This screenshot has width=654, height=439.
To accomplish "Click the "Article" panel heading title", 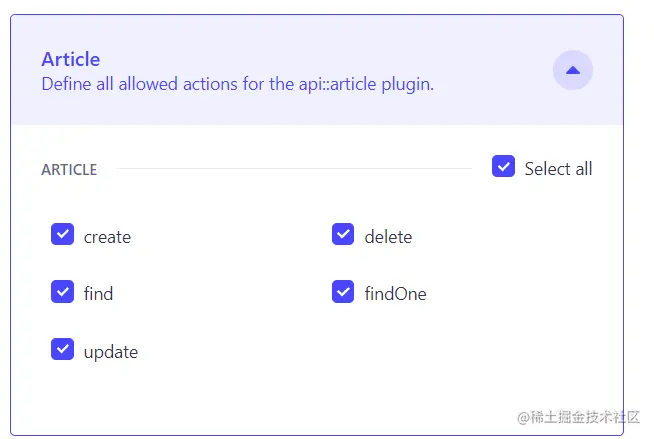I will point(71,59).
